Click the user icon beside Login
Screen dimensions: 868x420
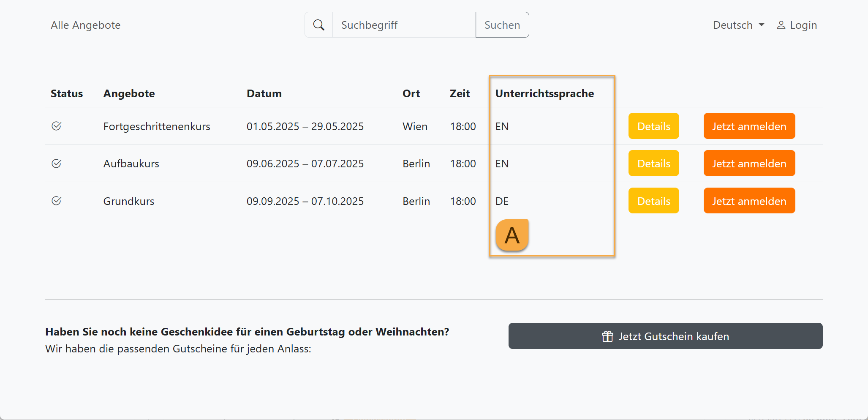(781, 25)
